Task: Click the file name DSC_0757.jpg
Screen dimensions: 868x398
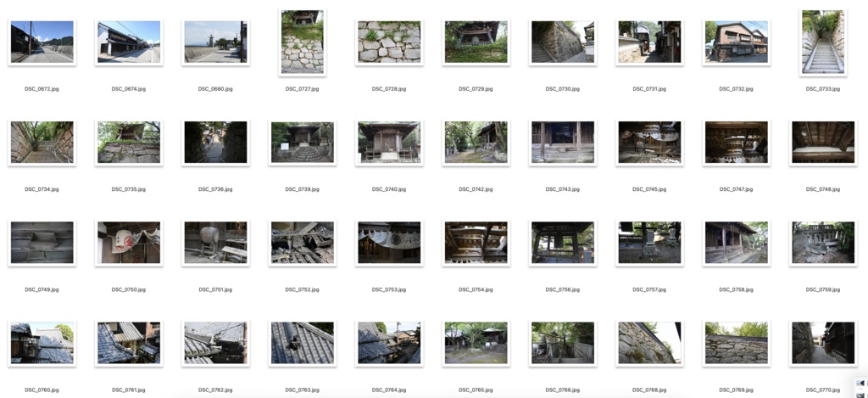Action: click(649, 289)
